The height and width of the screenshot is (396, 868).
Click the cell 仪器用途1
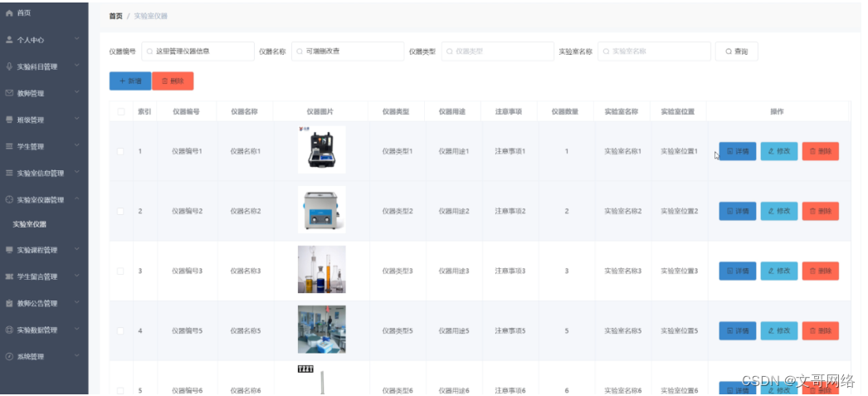pos(453,151)
